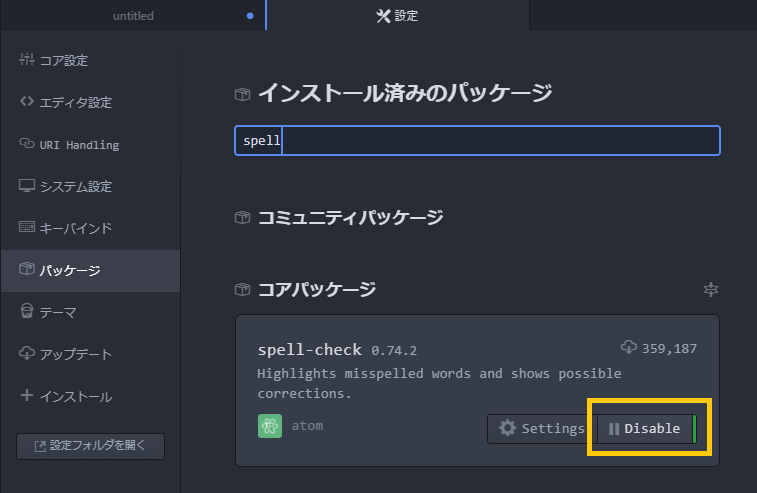
Task: Focus the package filter field containing spell
Action: (477, 141)
